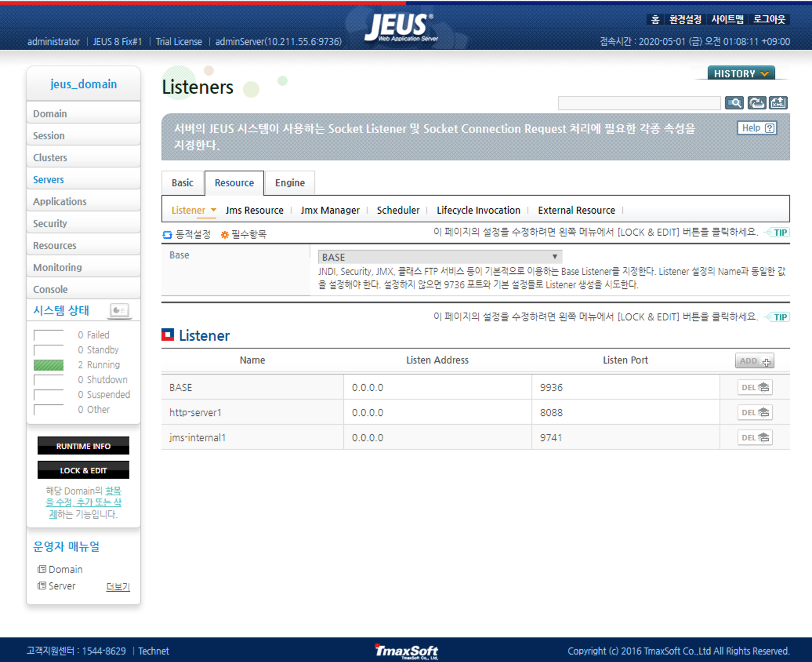Toggle the system status view switch

click(x=119, y=311)
